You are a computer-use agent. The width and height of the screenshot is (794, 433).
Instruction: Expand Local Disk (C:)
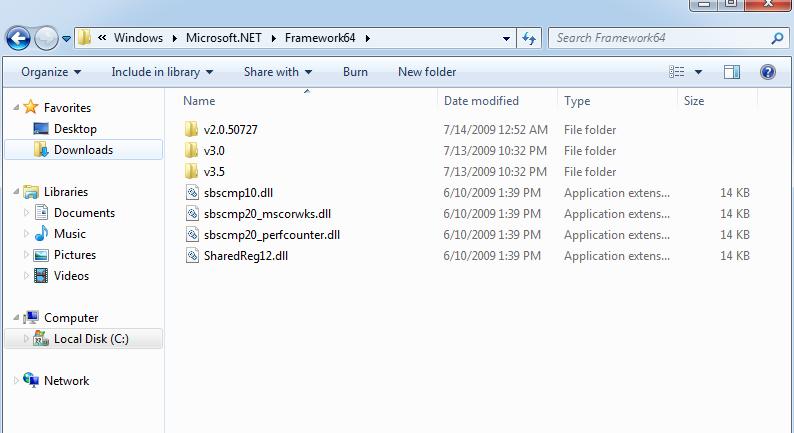pos(26,339)
